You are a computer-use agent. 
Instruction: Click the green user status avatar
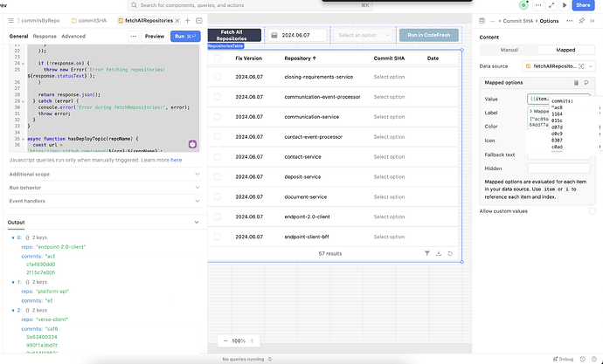(x=523, y=5)
